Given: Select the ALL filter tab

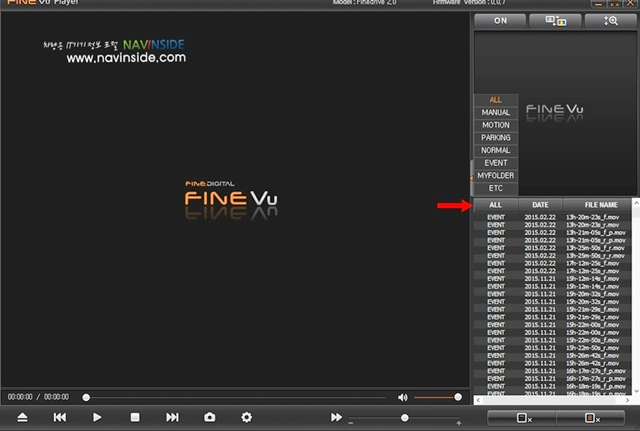Looking at the screenshot, I should [x=496, y=100].
